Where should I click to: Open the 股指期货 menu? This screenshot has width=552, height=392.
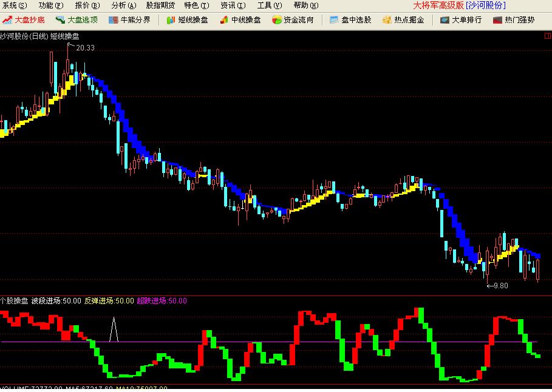160,5
